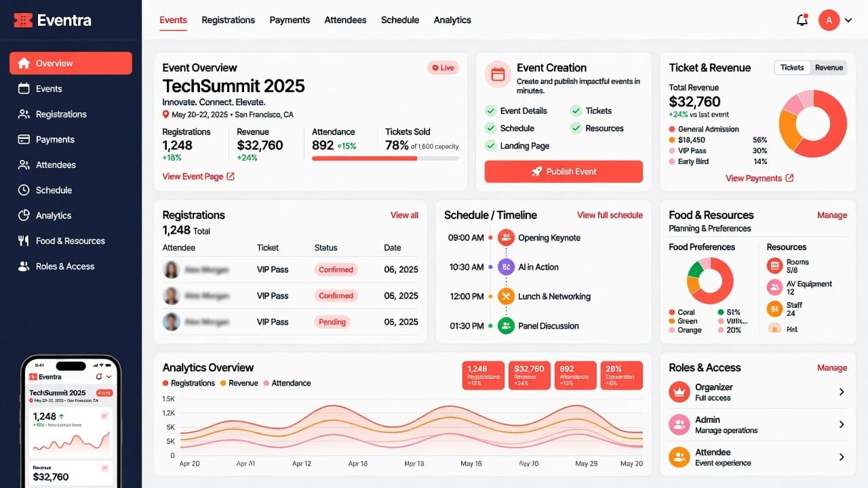The height and width of the screenshot is (488, 868).
Task: Click the Analytics pie icon in sidebar
Action: pos(24,216)
